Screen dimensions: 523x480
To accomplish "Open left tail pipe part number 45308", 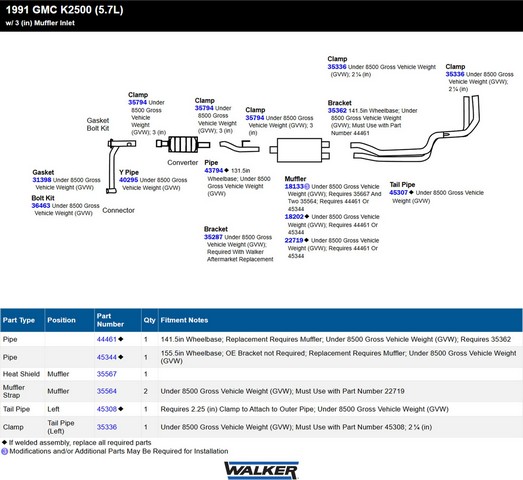I will click(x=107, y=409).
